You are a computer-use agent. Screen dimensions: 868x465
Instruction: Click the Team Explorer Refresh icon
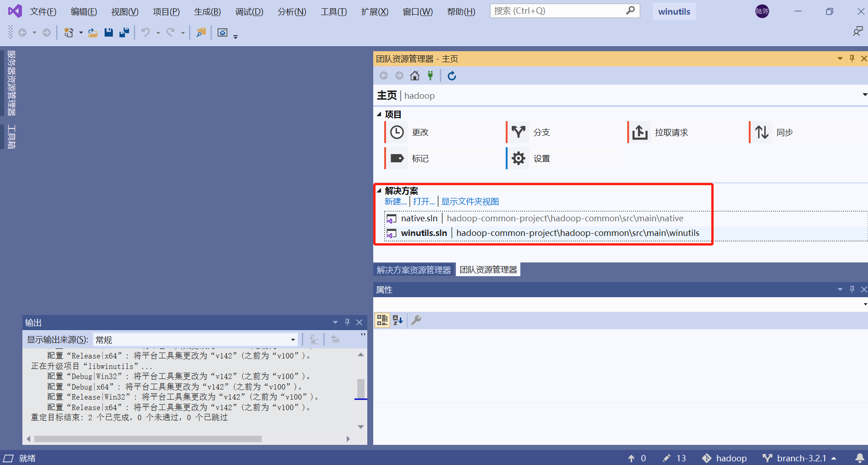tap(452, 76)
